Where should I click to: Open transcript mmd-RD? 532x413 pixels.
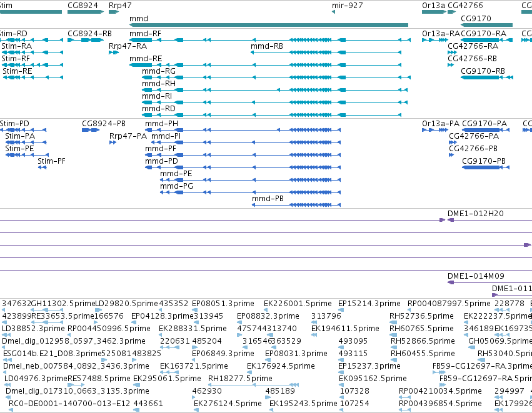tap(159, 109)
